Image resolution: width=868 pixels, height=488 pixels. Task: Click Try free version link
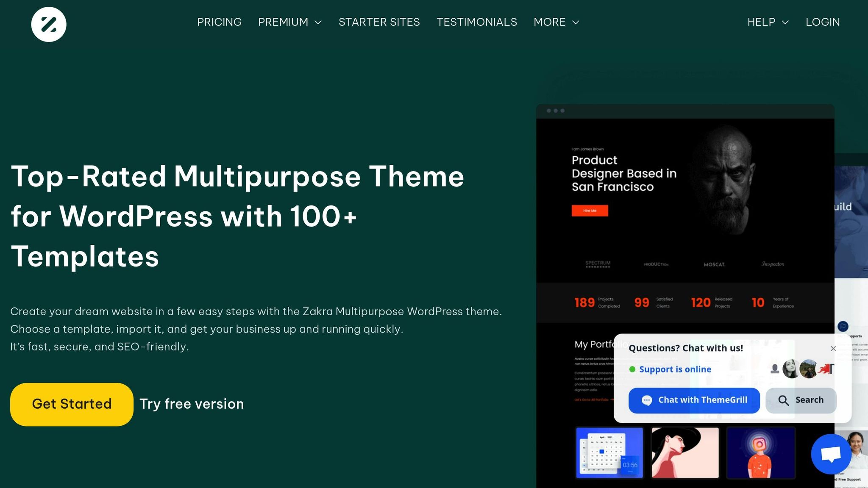click(x=192, y=404)
